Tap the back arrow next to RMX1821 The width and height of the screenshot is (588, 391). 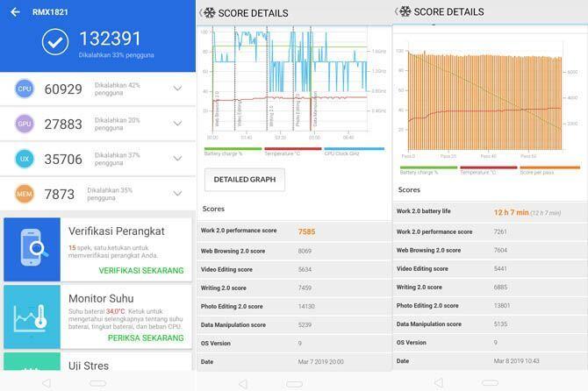[15, 12]
